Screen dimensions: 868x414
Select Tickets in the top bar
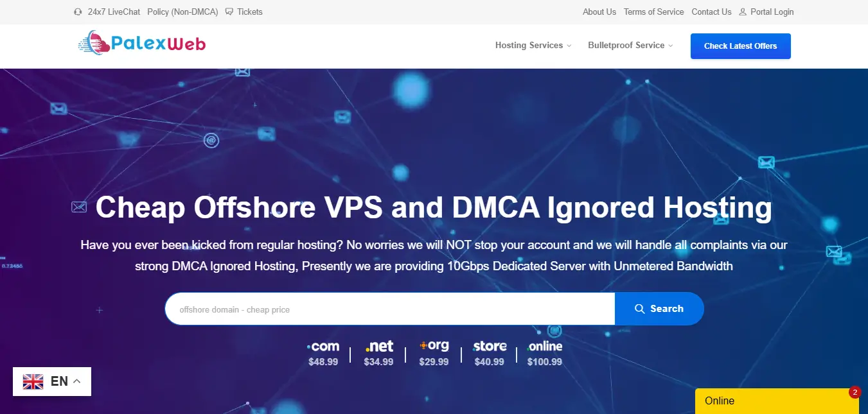point(249,12)
